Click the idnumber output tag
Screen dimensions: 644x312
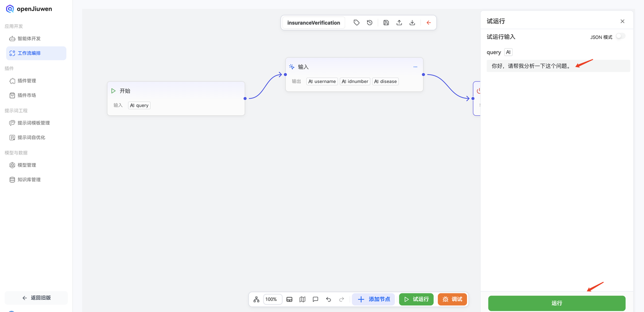point(355,82)
